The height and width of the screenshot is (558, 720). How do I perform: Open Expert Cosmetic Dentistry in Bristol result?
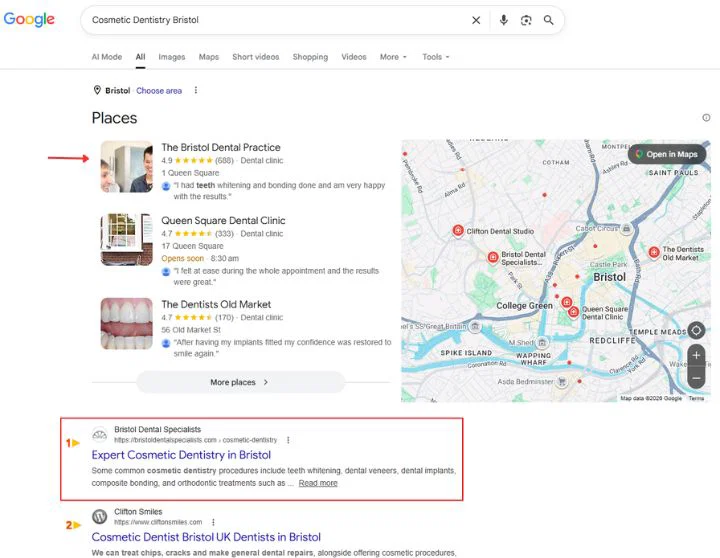[181, 455]
